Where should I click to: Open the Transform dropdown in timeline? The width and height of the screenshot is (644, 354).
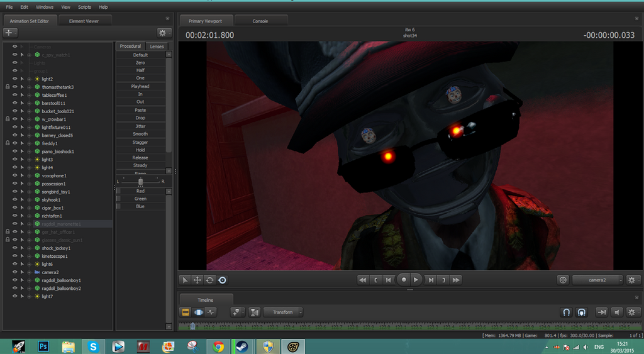(283, 312)
